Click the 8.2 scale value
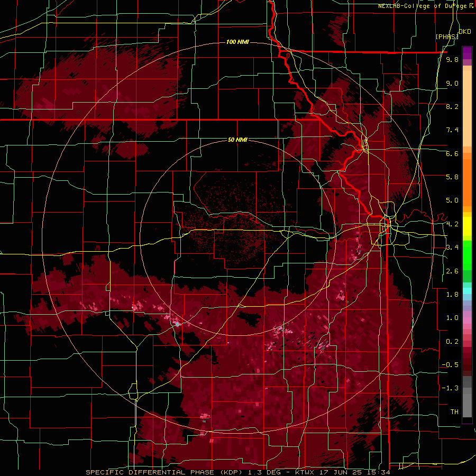Viewport: 476px width, 476px height. [452, 106]
